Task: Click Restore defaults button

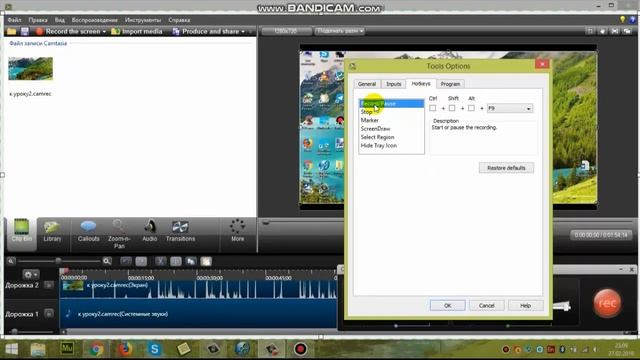Action: (506, 168)
